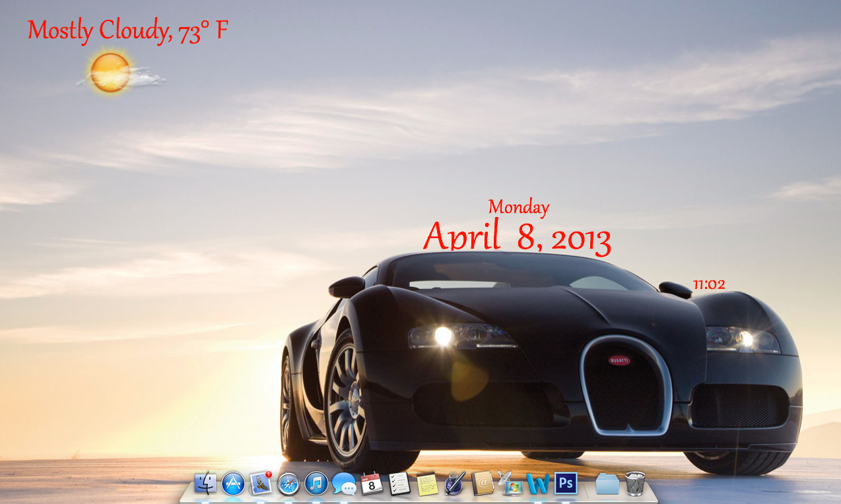Open Messages speech bubble icon
Screen dimensions: 841x504
(x=344, y=484)
